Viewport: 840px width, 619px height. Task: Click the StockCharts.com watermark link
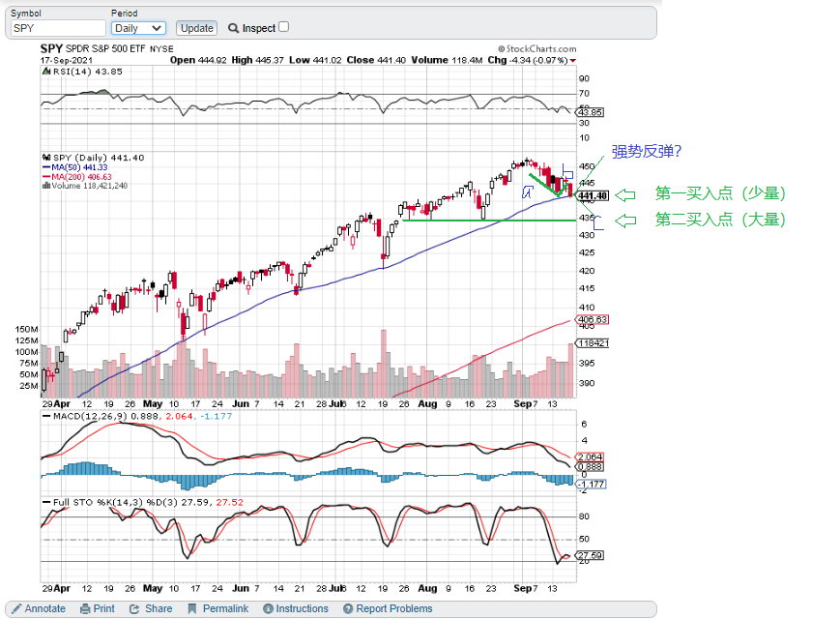point(536,48)
